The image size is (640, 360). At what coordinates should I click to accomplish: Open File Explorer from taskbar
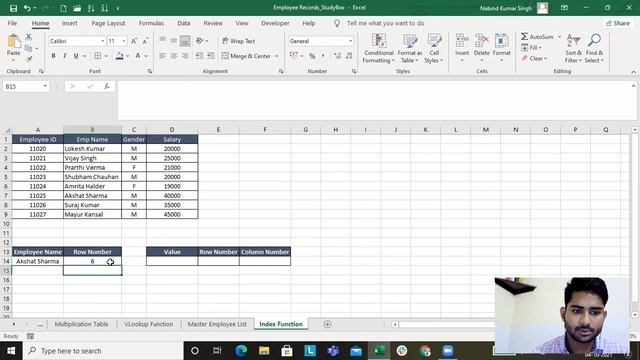[x=264, y=351]
